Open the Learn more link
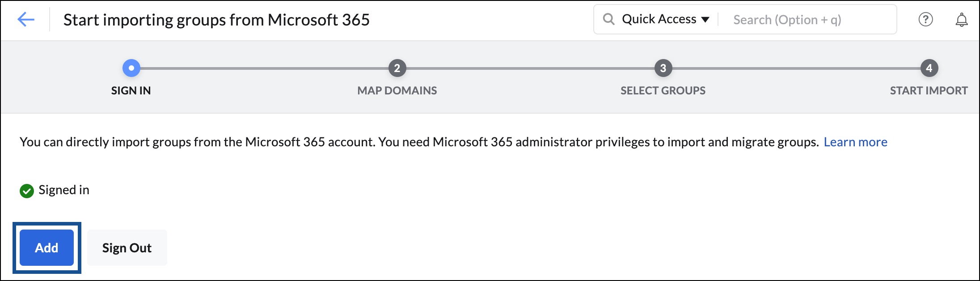This screenshot has height=281, width=980. pyautogui.click(x=855, y=142)
